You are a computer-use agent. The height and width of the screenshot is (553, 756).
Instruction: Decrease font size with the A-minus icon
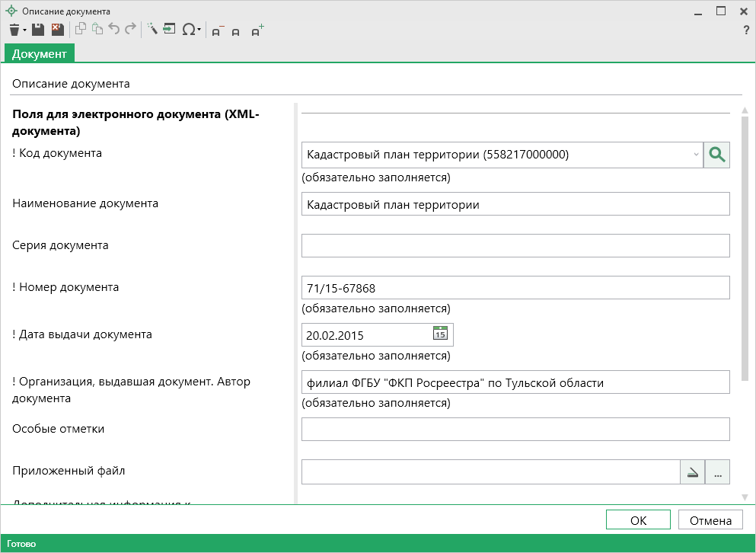point(217,30)
